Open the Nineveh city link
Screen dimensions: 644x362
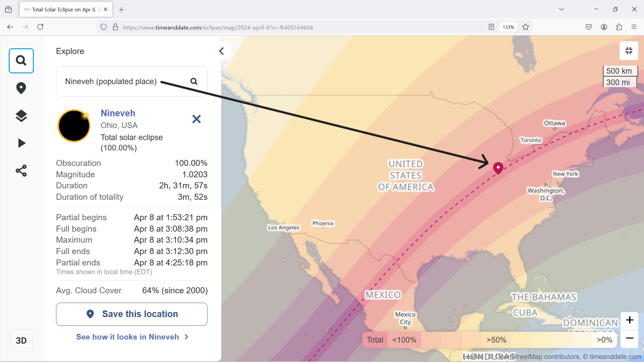[118, 113]
